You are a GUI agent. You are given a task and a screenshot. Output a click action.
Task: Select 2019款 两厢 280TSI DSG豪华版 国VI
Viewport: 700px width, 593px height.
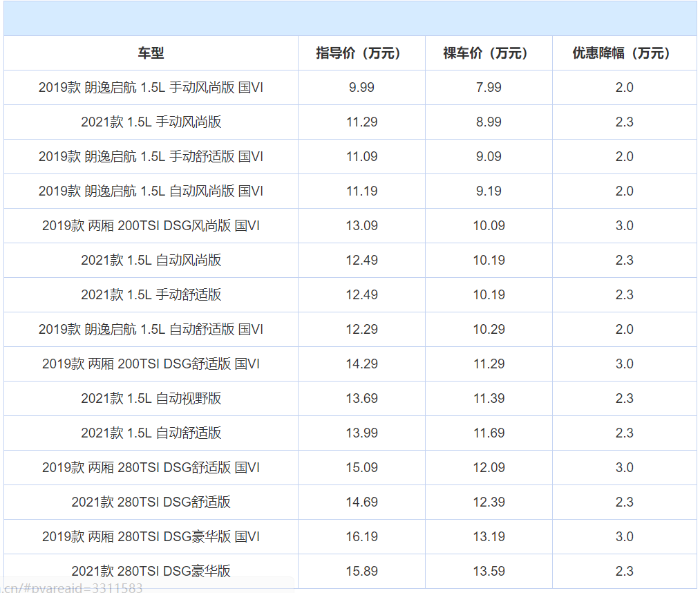point(151,537)
